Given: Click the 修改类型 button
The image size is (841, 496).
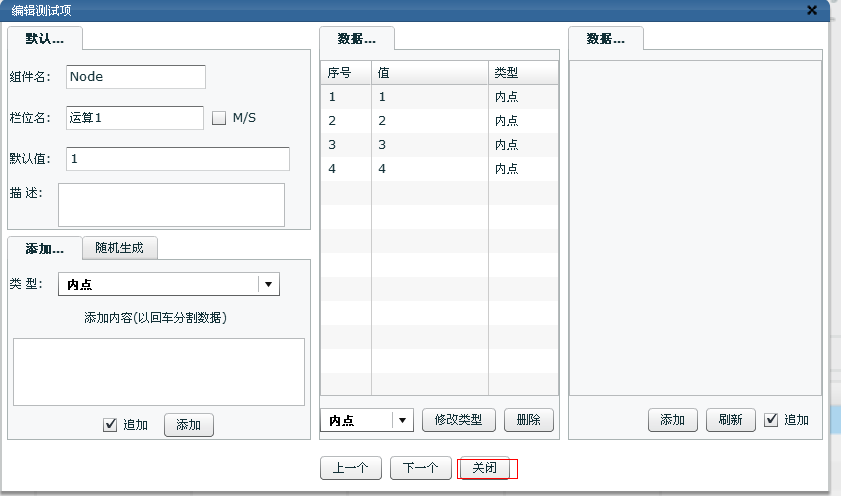Looking at the screenshot, I should click(459, 420).
